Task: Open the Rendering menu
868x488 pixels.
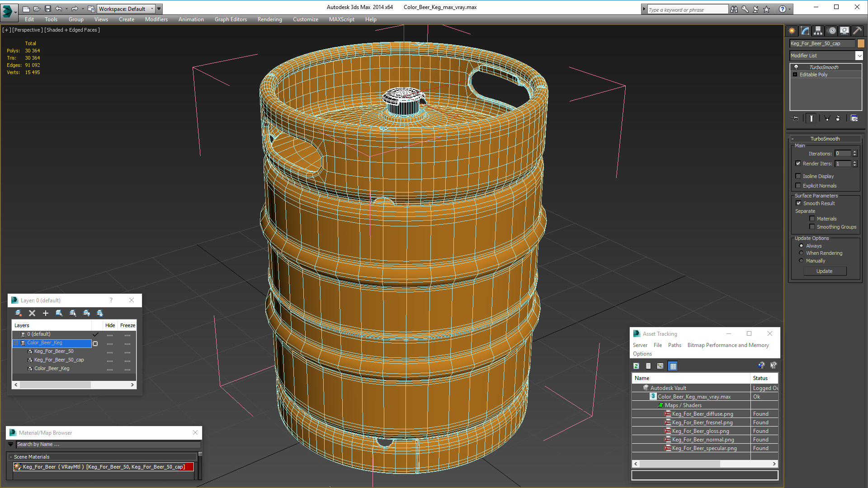Action: 269,19
